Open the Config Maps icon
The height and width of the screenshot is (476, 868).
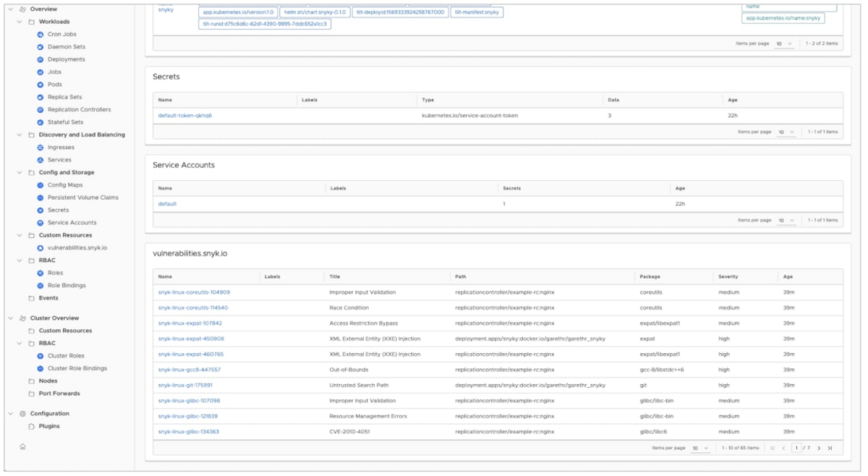click(x=41, y=185)
